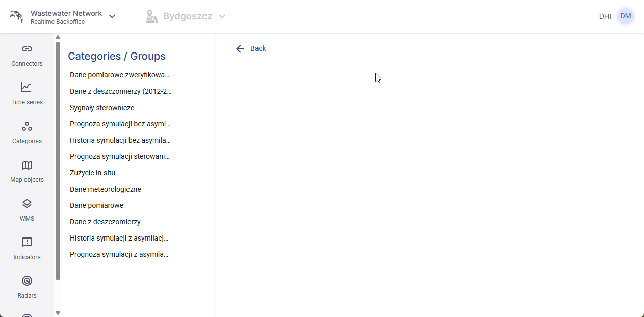
Task: Select Dane z deszczomierzy (2012-2… group
Action: point(120,91)
